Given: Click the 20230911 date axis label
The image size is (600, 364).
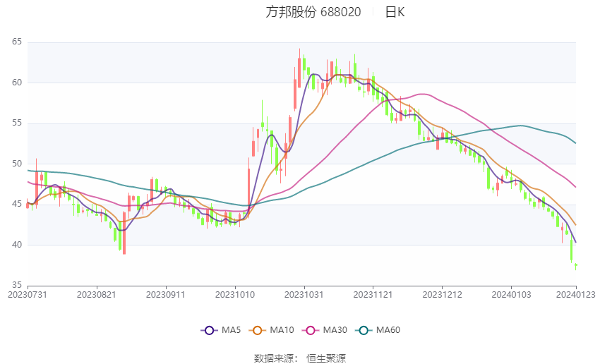Looking at the screenshot, I should coord(166,295).
